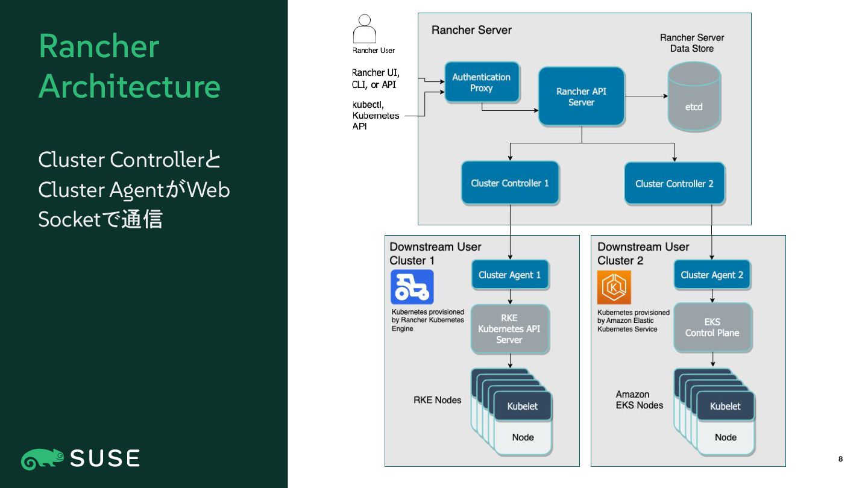
Task: Select the Authentication Proxy box
Action: 482,82
